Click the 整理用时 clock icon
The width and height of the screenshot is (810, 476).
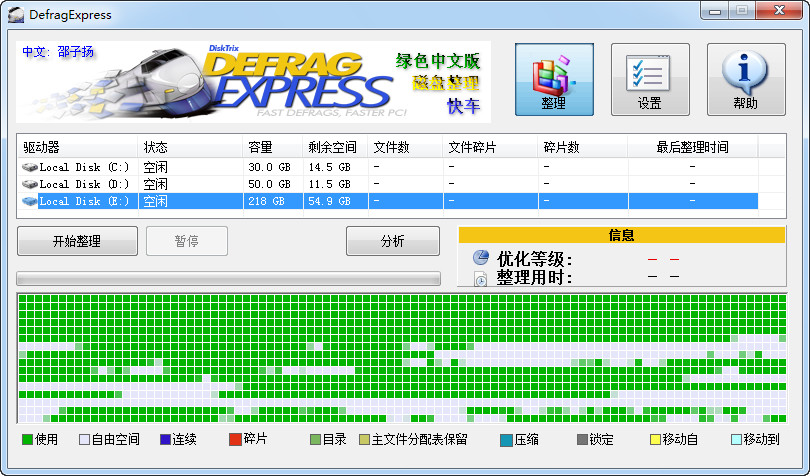pos(481,278)
